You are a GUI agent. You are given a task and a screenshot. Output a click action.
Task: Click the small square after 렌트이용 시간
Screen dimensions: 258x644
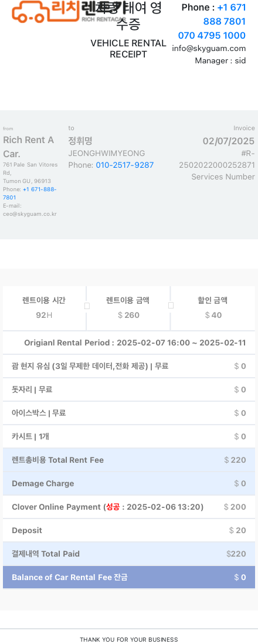coord(87,306)
